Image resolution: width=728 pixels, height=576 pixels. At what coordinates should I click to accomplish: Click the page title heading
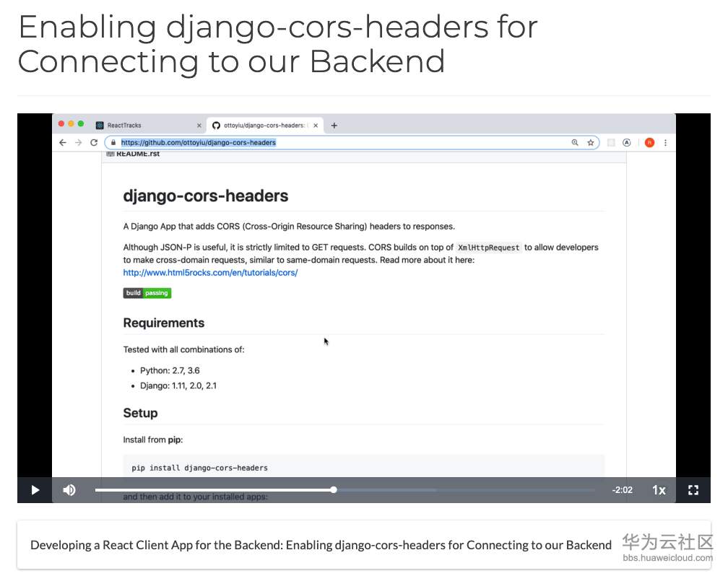[277, 43]
